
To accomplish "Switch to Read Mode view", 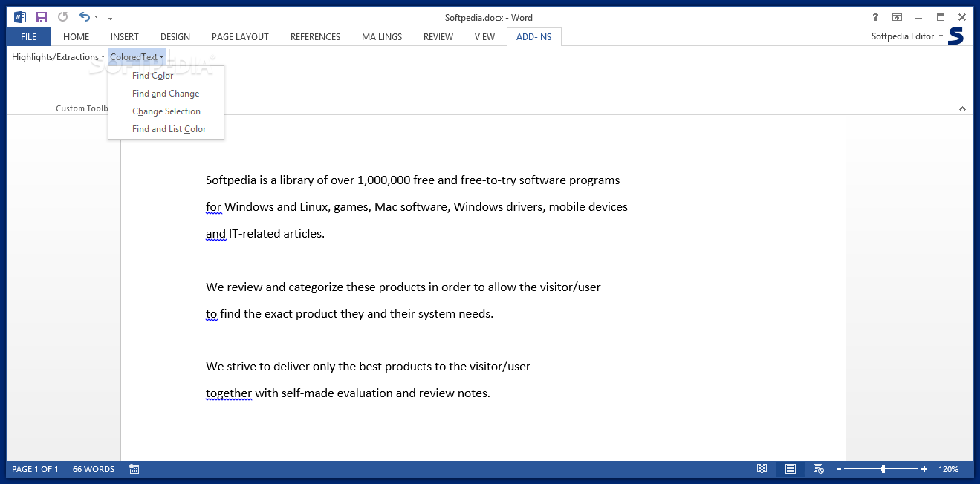I will [x=762, y=469].
